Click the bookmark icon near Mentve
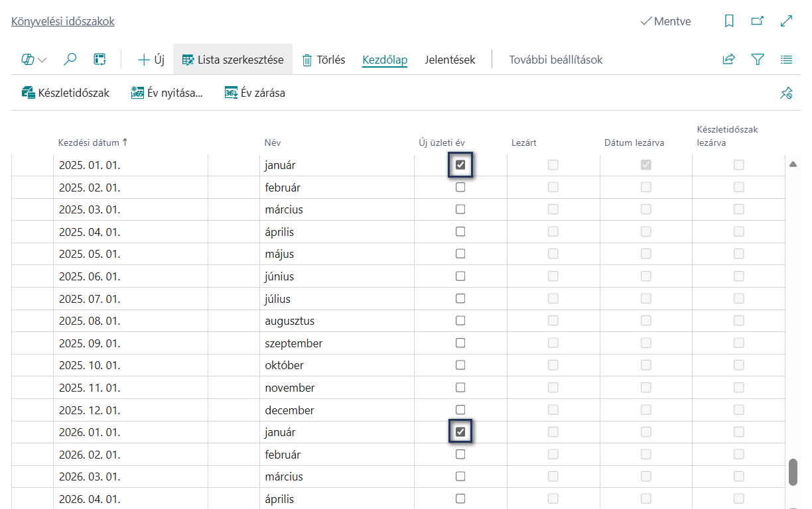The image size is (812, 509). pyautogui.click(x=729, y=21)
